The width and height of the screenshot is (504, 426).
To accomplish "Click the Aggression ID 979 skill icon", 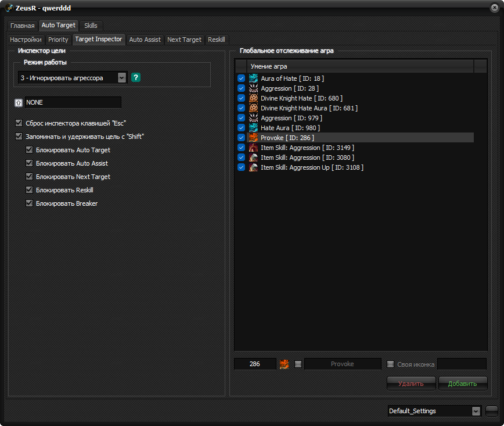I will (x=253, y=118).
